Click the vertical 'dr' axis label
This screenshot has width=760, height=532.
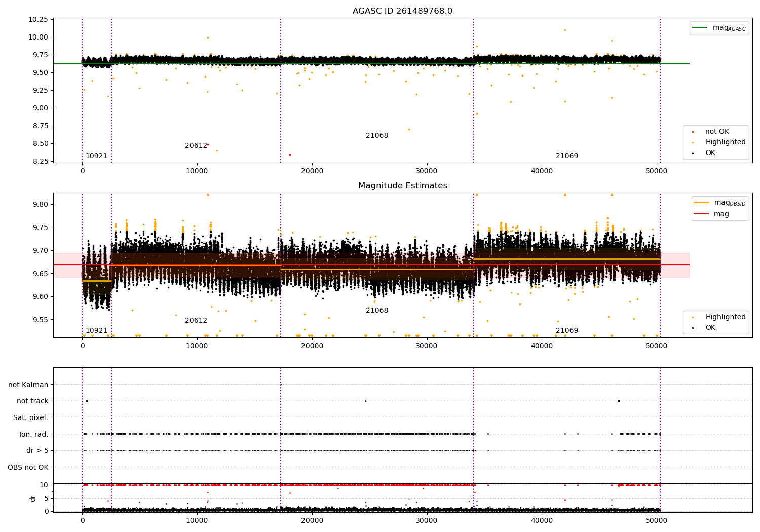click(33, 499)
